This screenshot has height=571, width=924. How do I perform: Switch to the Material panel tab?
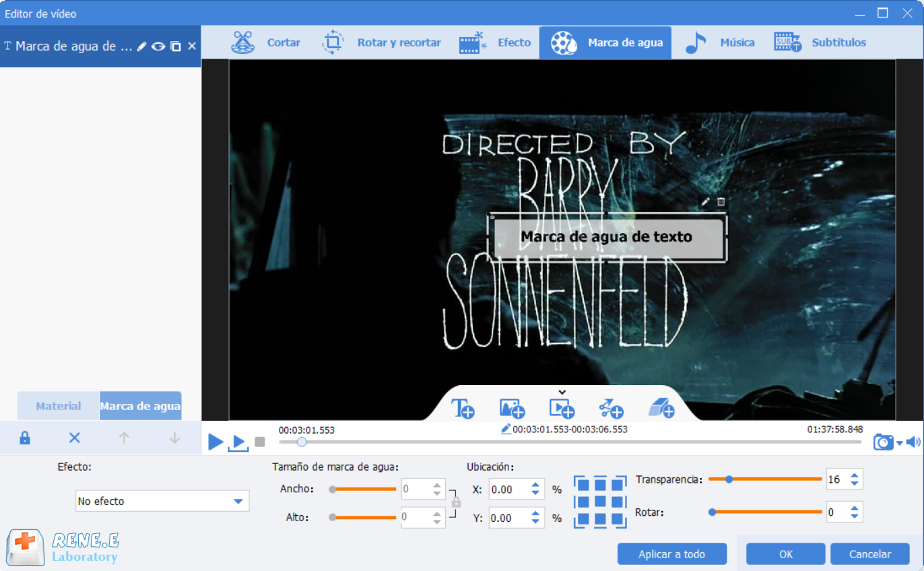pyautogui.click(x=59, y=406)
